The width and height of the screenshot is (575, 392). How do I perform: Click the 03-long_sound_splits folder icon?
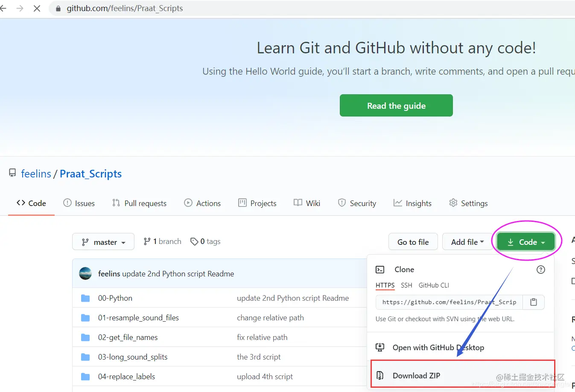click(x=85, y=357)
